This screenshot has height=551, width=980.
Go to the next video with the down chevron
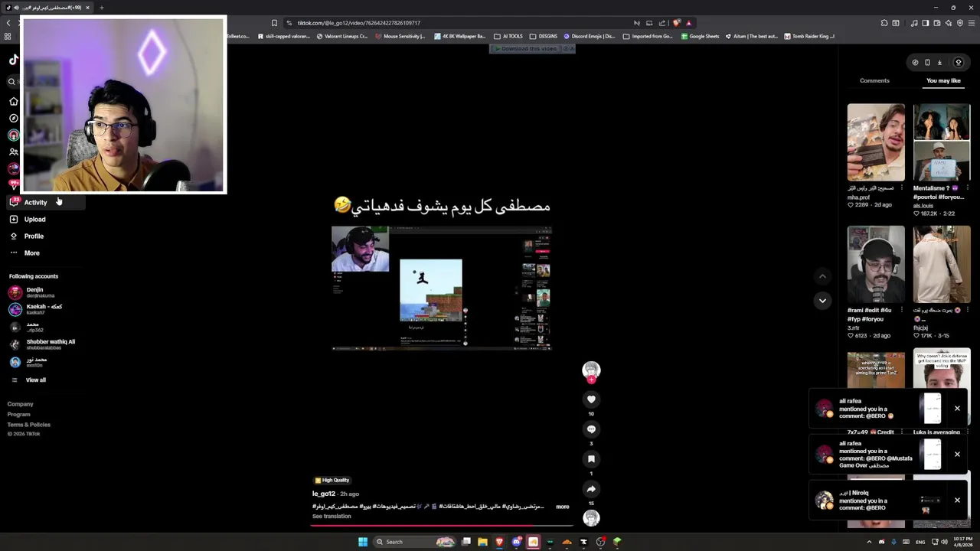click(822, 301)
